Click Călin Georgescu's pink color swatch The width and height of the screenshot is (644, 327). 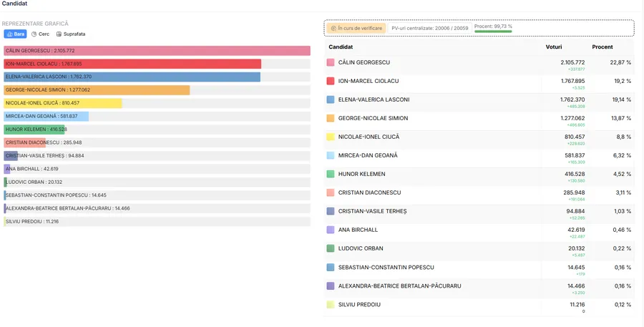pyautogui.click(x=331, y=63)
